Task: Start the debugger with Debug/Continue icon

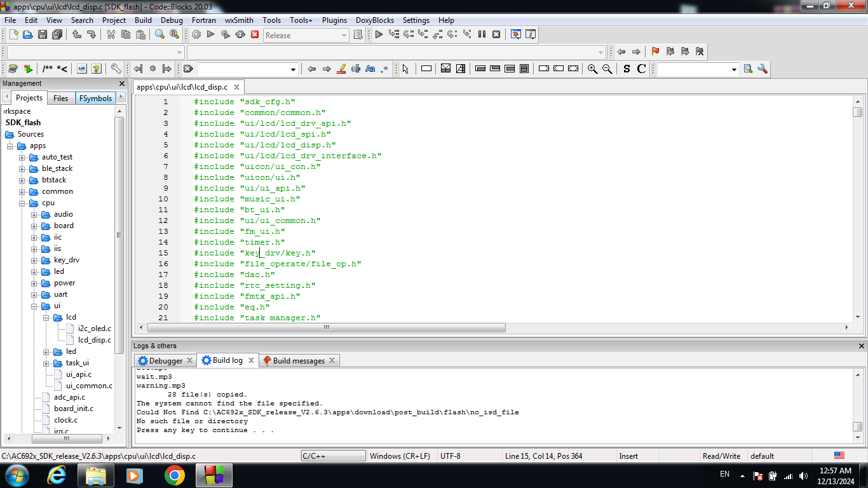Action: (x=379, y=35)
